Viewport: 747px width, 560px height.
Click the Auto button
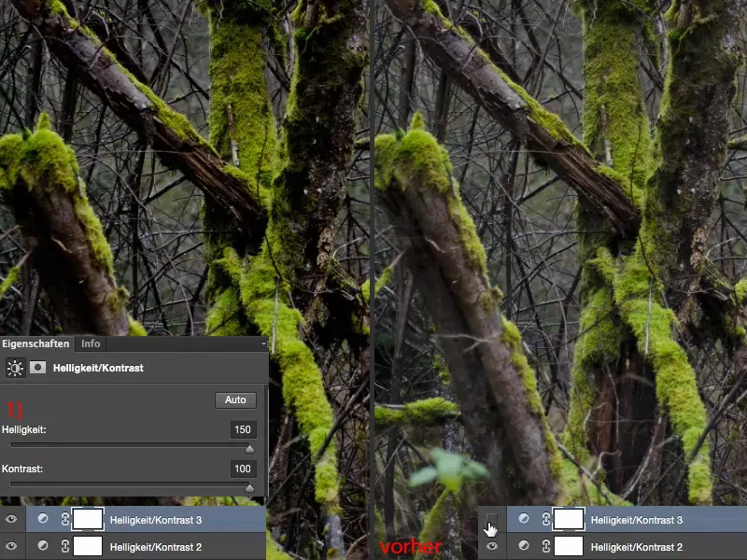click(235, 400)
